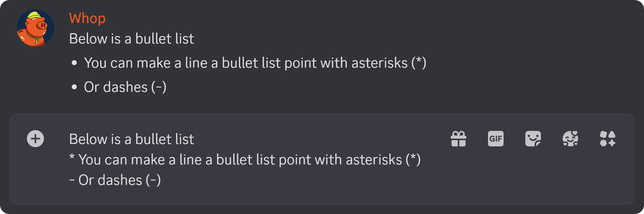The width and height of the screenshot is (644, 214).
Task: Click inside the message input field
Action: coord(217,159)
